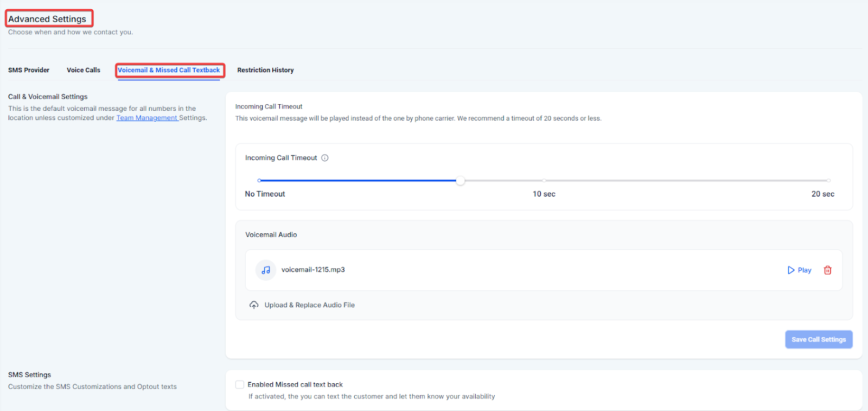
Task: Click the upload cloud icon
Action: click(x=254, y=305)
